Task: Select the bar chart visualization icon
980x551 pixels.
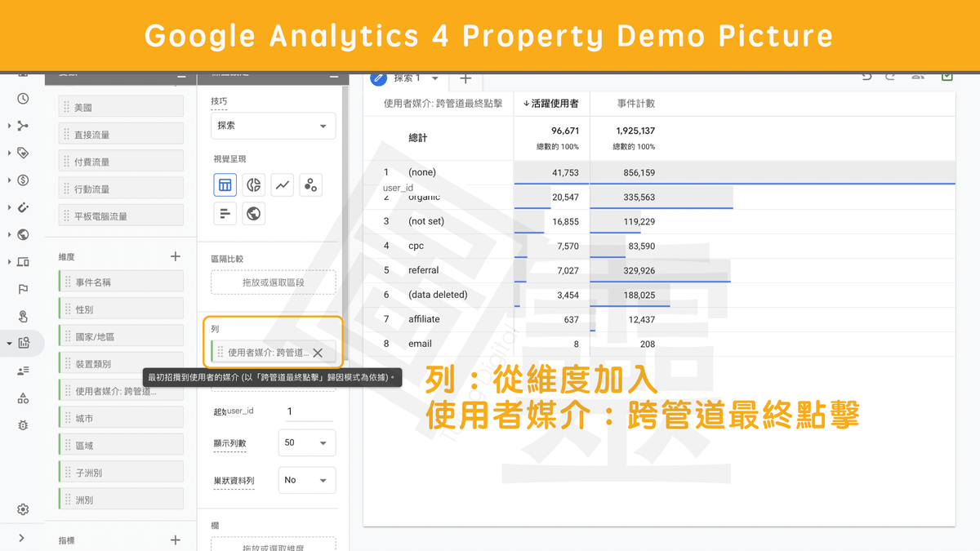Action: coord(225,214)
